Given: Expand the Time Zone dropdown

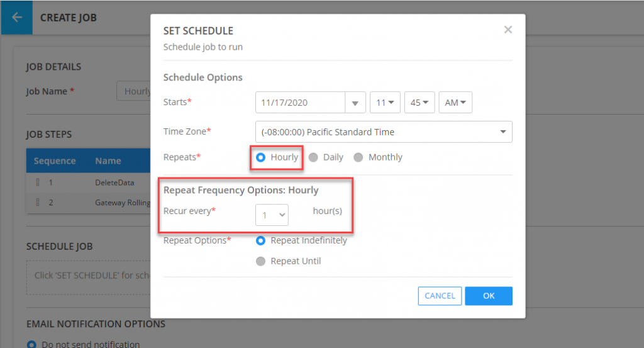Looking at the screenshot, I should click(x=384, y=132).
